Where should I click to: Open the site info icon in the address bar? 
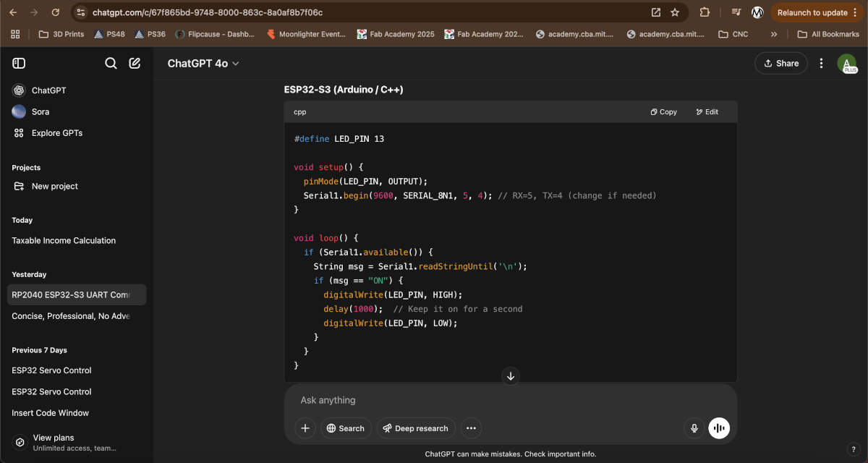pyautogui.click(x=81, y=12)
